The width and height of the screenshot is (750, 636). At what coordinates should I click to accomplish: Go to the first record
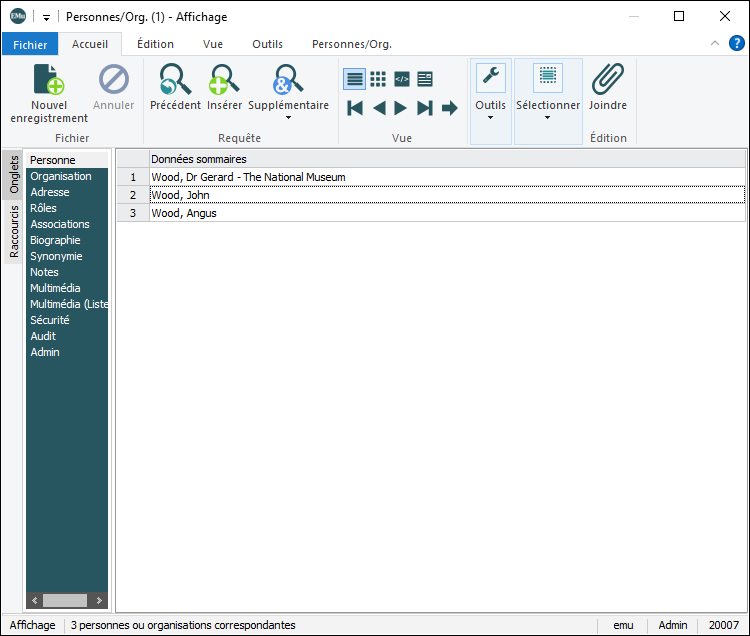[355, 108]
